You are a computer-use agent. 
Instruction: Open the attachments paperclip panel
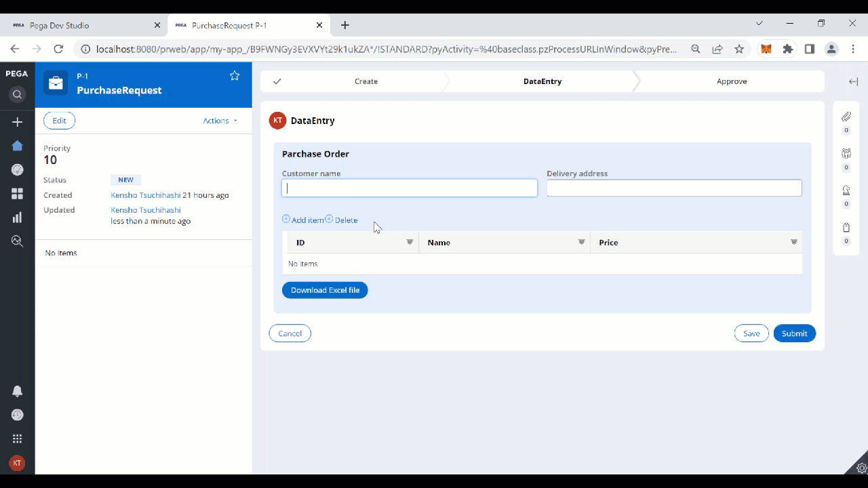846,117
